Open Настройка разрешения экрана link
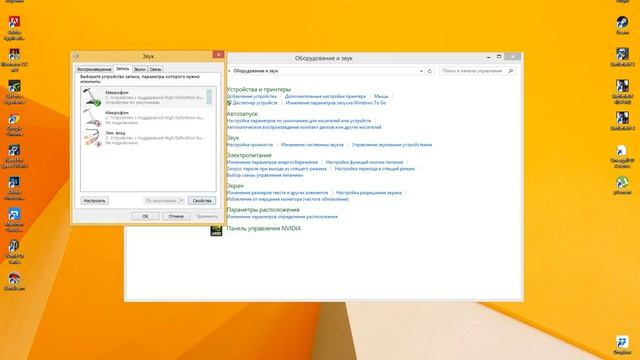The width and height of the screenshot is (640, 360). coord(369,193)
